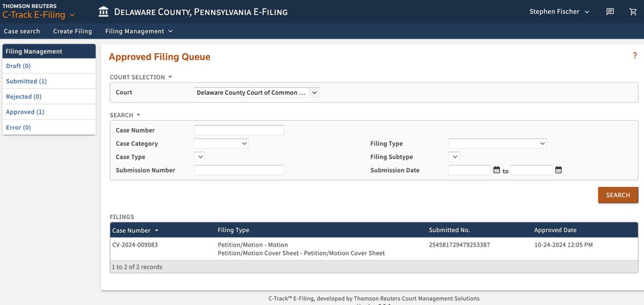Open the Approved (1) queue

(25, 112)
